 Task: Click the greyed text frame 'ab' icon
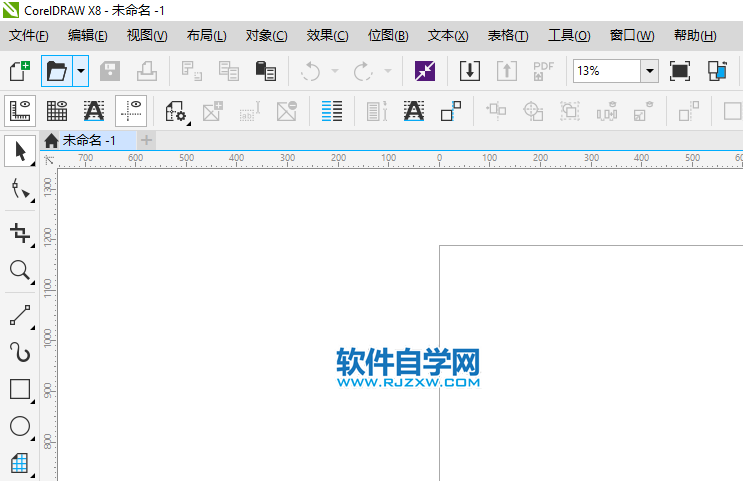pos(250,111)
